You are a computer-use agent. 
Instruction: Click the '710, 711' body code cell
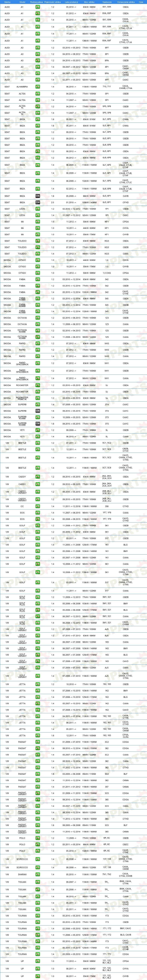click(x=107, y=87)
